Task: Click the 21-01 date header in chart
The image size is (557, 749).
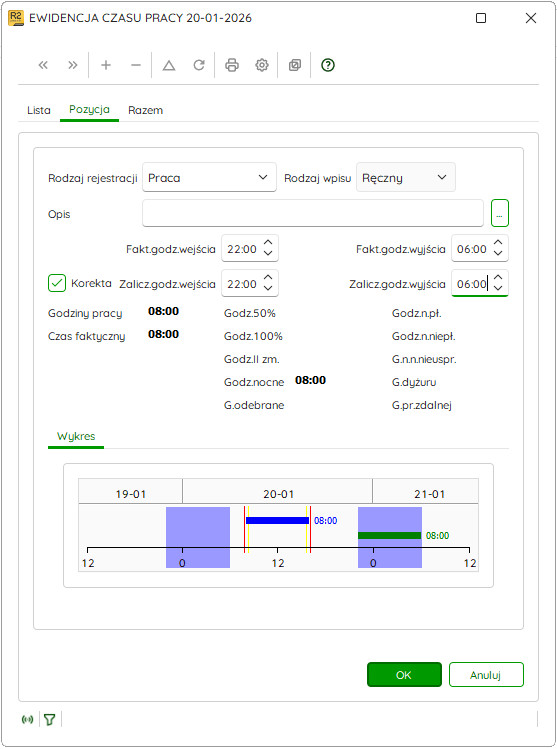Action: click(429, 493)
